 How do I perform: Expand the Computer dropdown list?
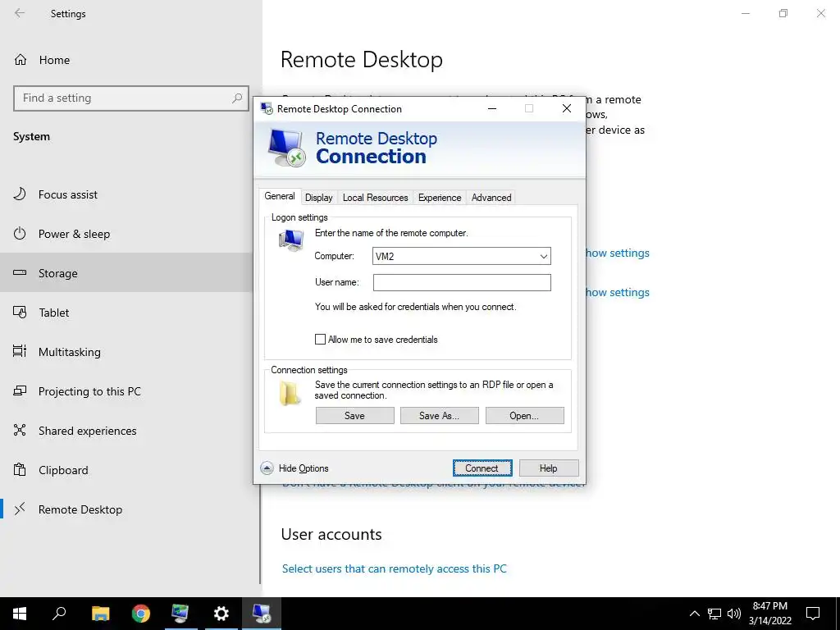[544, 256]
